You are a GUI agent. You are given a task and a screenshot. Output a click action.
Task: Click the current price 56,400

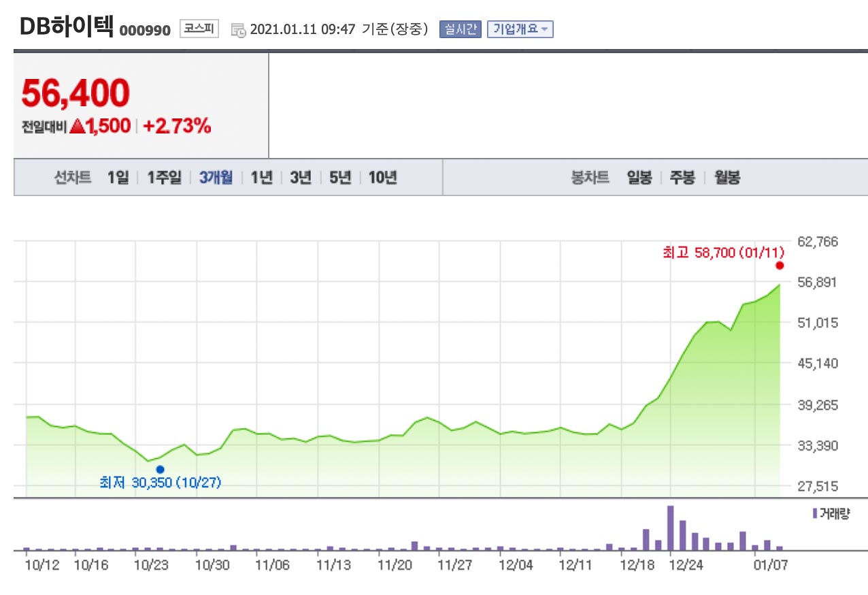click(76, 93)
